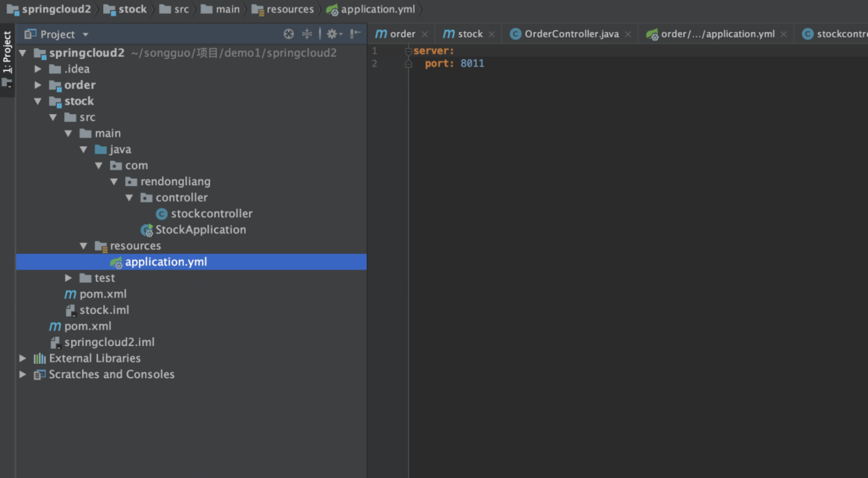868x478 pixels.
Task: Click resources in the breadcrumb bar
Action: point(283,9)
